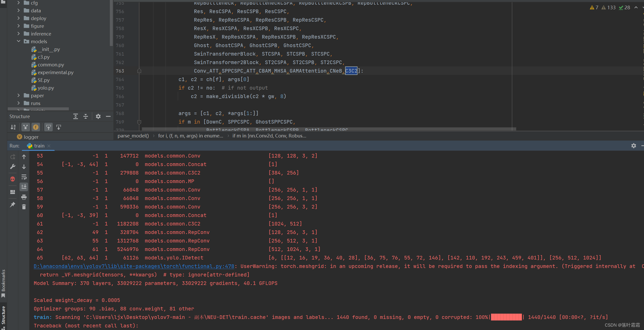Collapse the models folder

[x=19, y=41]
